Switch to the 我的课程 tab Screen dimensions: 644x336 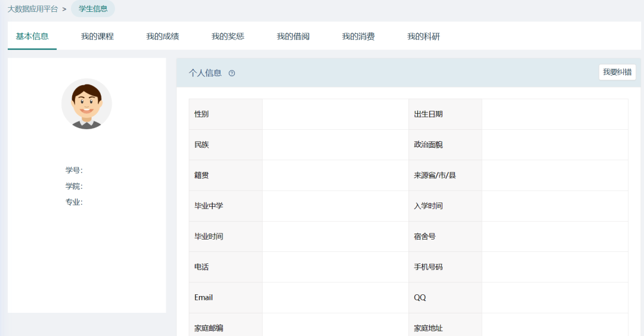(97, 36)
